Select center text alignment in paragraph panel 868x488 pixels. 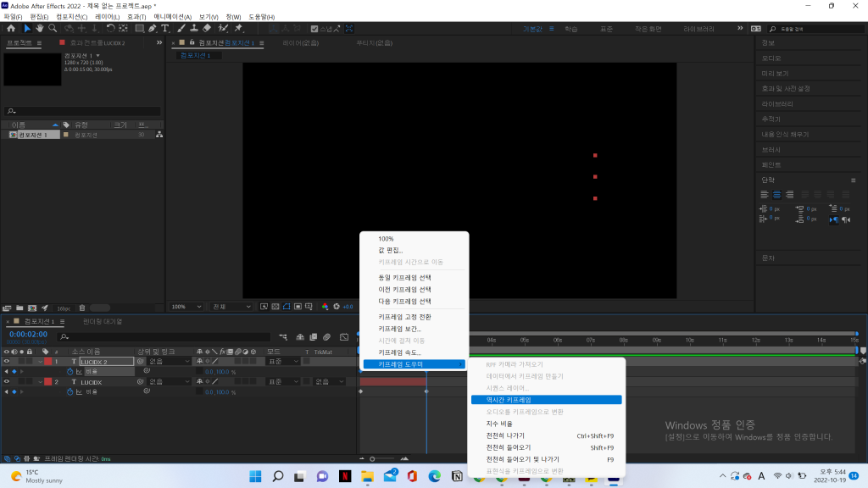click(776, 194)
